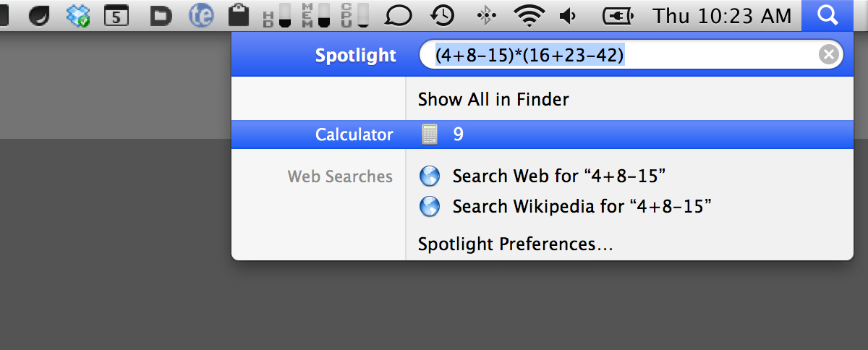
Task: Select Show All in Finder
Action: pyautogui.click(x=493, y=99)
